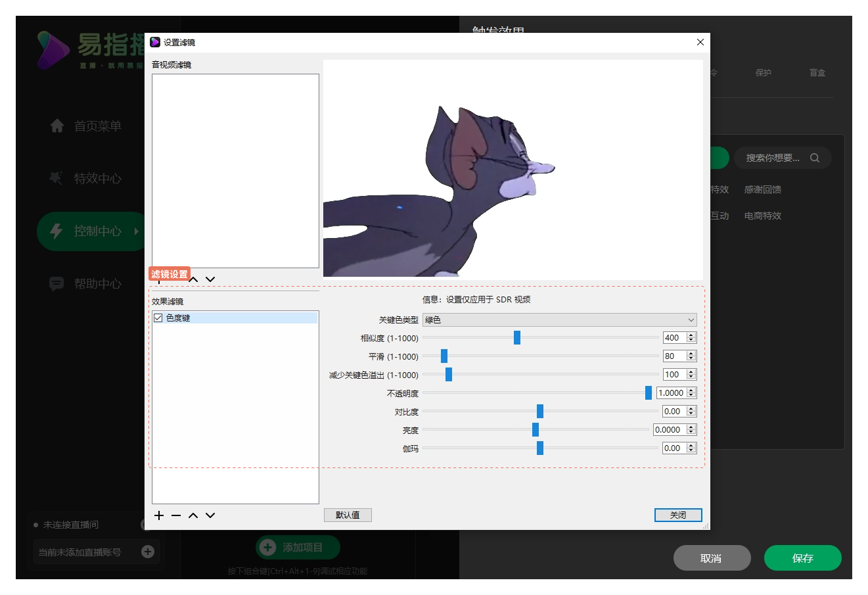Viewport: 868px width, 595px height.
Task: Adjust the 伽玛 slider handle
Action: tap(540, 448)
